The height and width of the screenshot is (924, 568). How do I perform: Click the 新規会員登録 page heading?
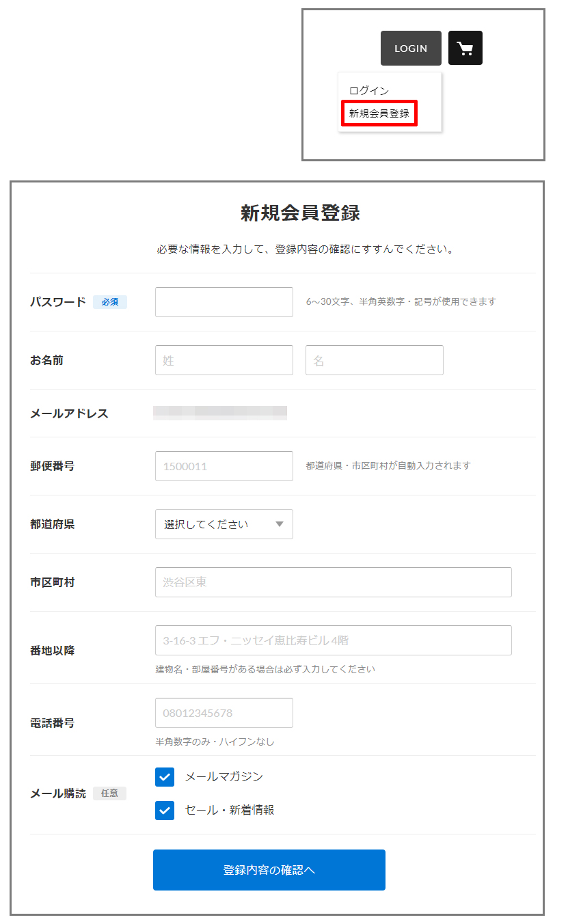pos(300,213)
